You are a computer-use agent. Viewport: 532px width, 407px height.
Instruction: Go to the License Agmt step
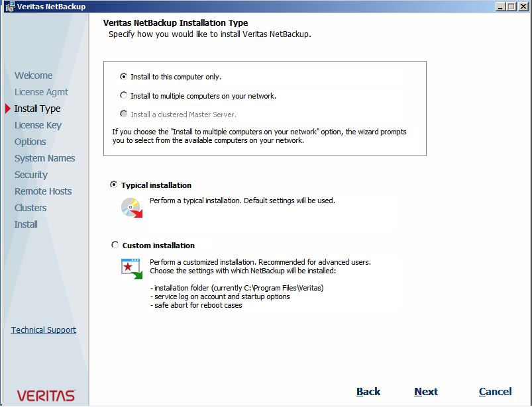[40, 92]
